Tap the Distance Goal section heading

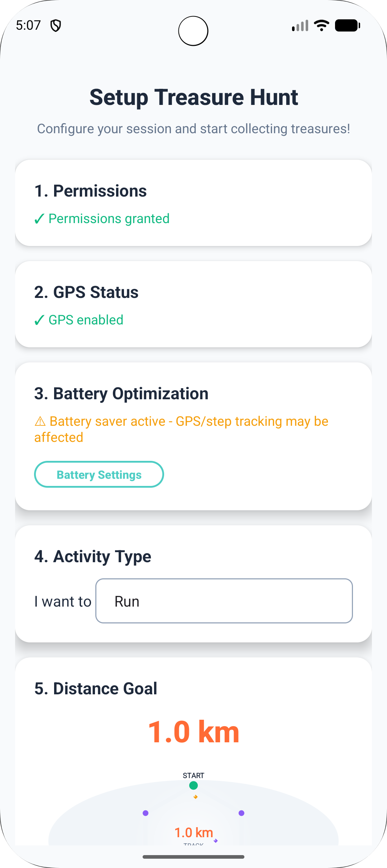pyautogui.click(x=96, y=689)
